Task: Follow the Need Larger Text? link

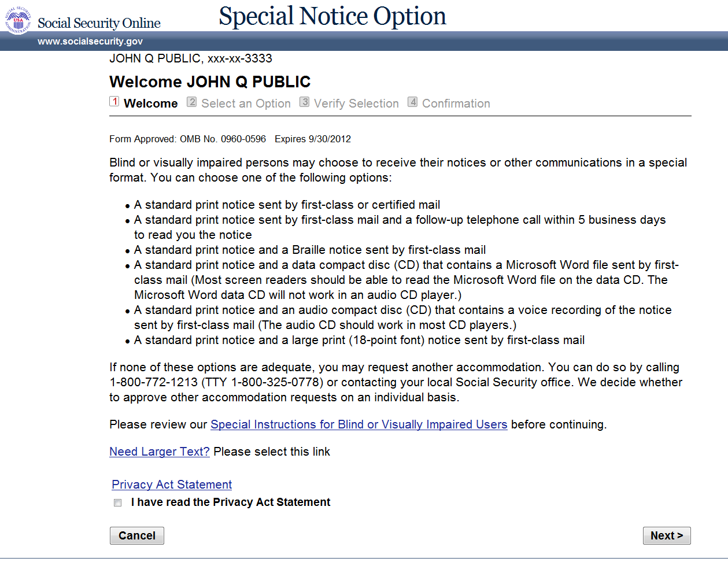Action: coord(160,452)
